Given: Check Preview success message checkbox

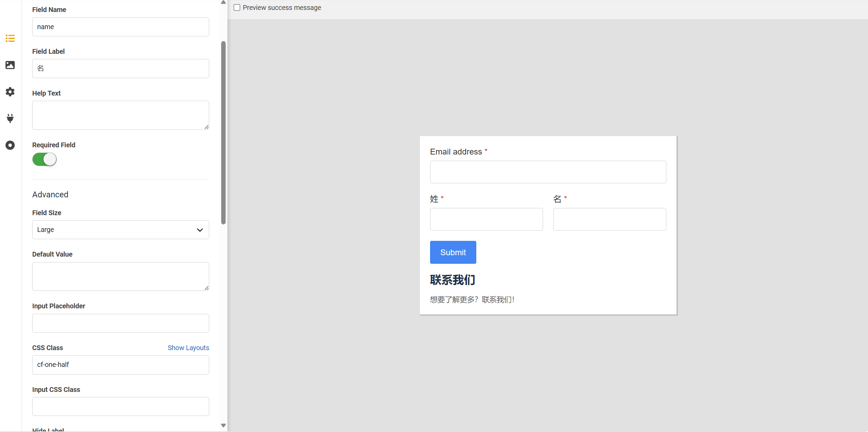Looking at the screenshot, I should point(237,8).
